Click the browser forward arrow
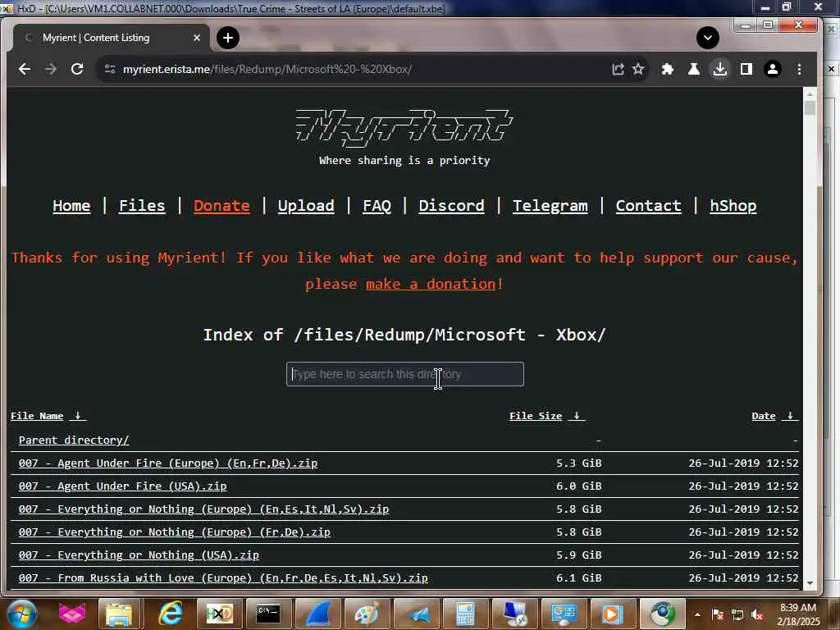This screenshot has width=840, height=630. [x=50, y=69]
